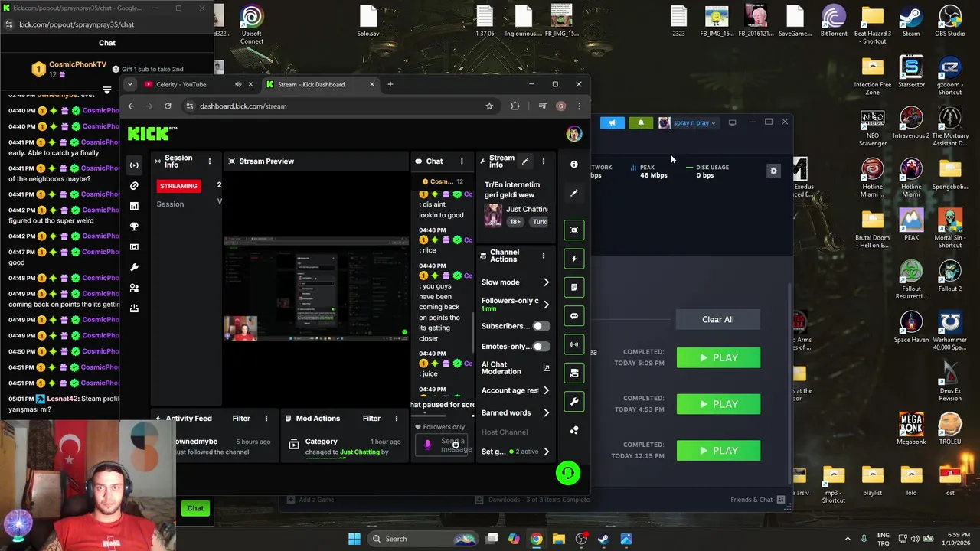Bookmark the dashboard page with the star icon
980x551 pixels.
[x=489, y=106]
